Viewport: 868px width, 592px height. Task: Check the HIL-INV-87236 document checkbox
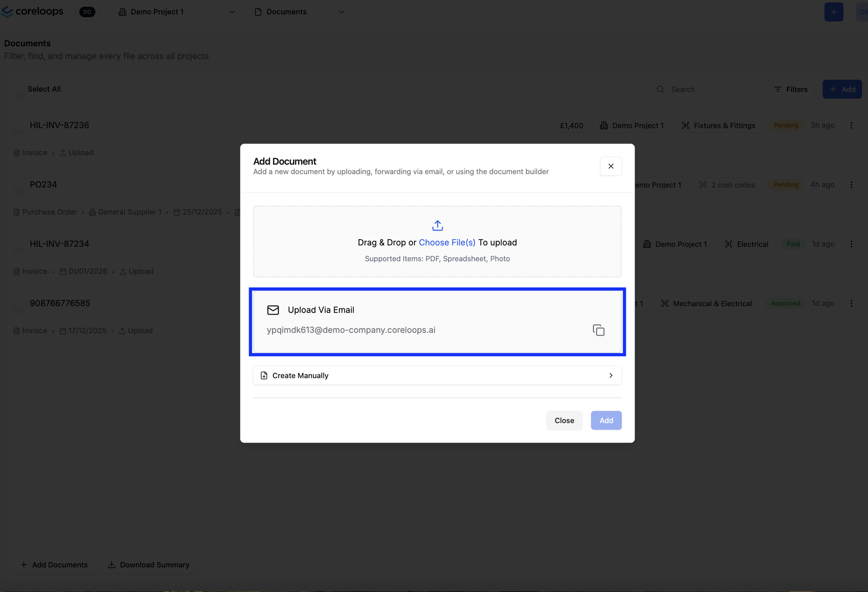coord(18,125)
